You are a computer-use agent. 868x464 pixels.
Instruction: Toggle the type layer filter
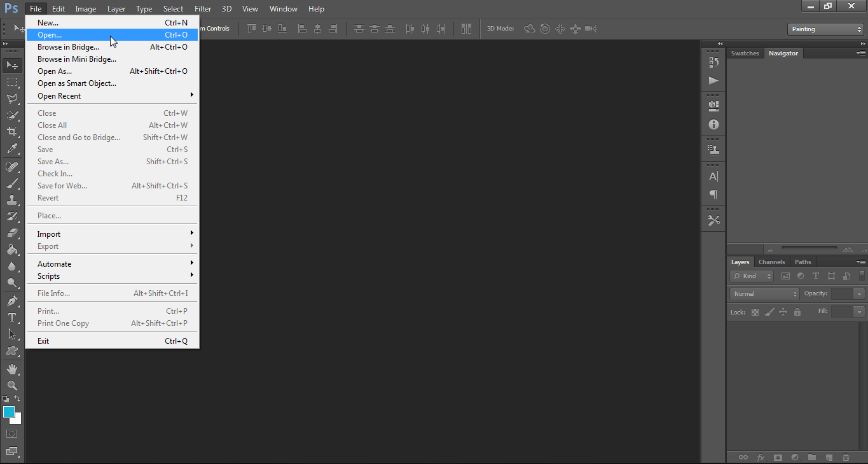point(816,276)
